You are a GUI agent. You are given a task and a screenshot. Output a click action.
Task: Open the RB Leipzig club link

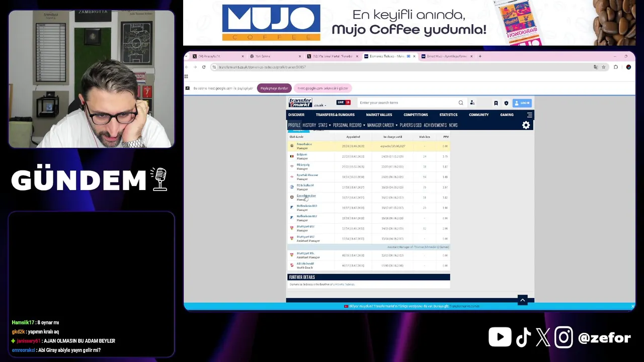pyautogui.click(x=303, y=165)
